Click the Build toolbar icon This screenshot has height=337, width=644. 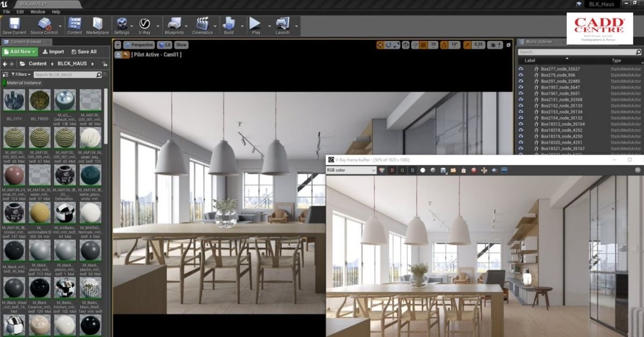point(229,24)
